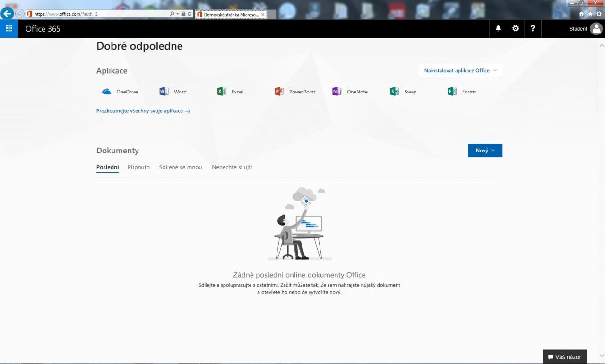Click the Žádné poslední online dokumenty Office text

(299, 275)
